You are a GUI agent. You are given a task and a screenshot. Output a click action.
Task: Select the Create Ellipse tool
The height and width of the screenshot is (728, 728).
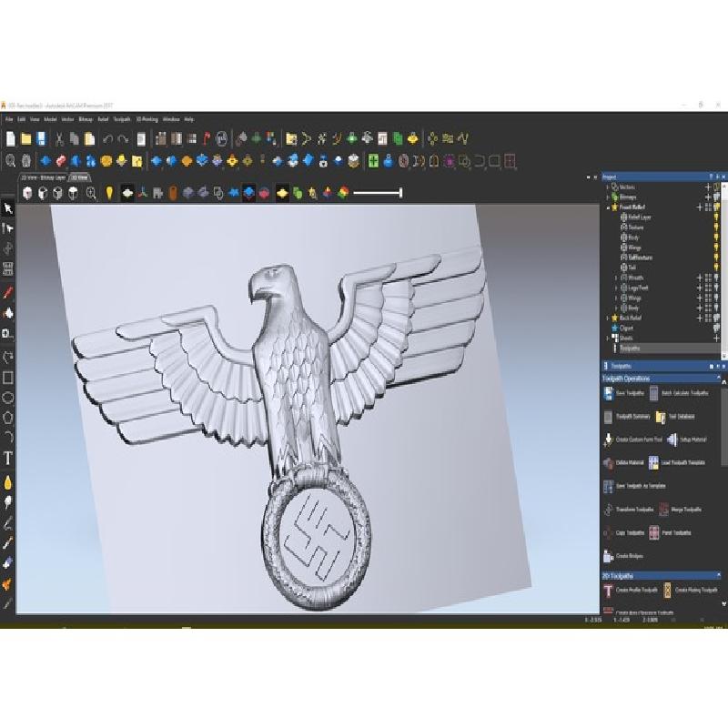click(8, 398)
